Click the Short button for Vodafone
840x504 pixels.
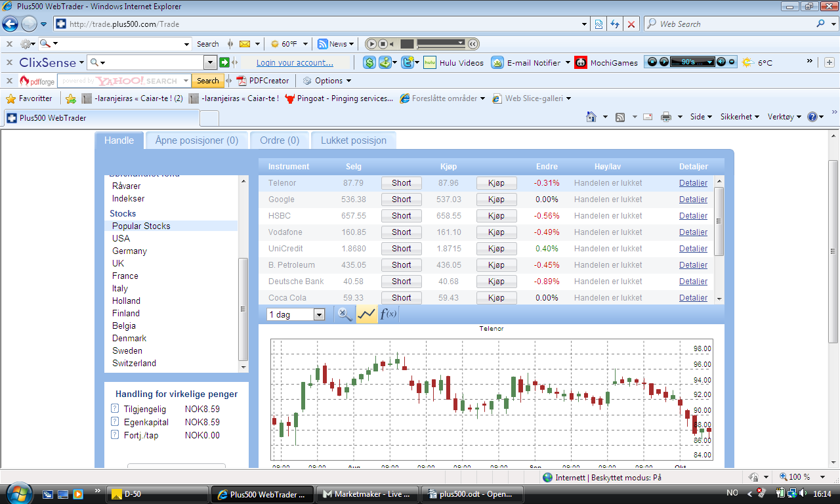[x=402, y=232]
